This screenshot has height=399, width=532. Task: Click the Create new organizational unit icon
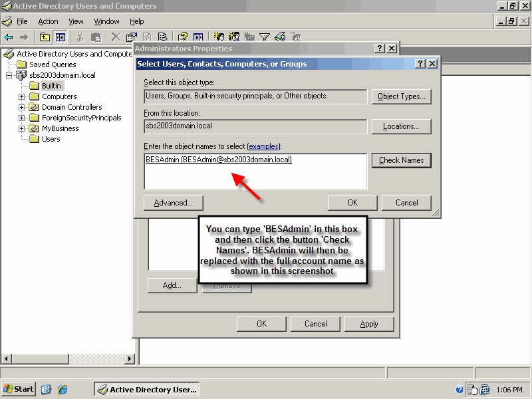249,37
